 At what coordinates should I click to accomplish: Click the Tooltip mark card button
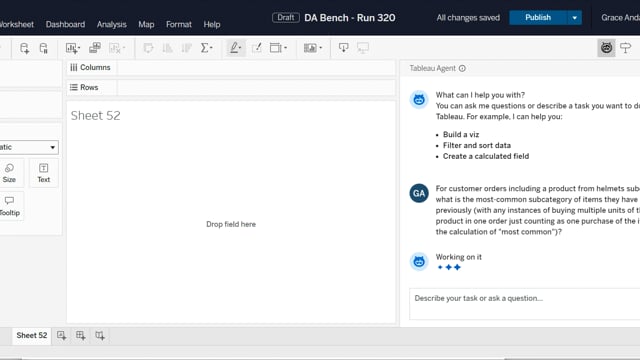10,206
